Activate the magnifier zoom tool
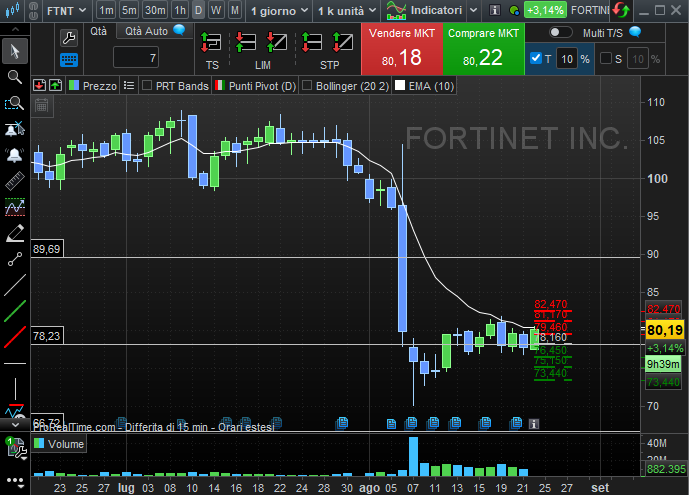 [15, 77]
